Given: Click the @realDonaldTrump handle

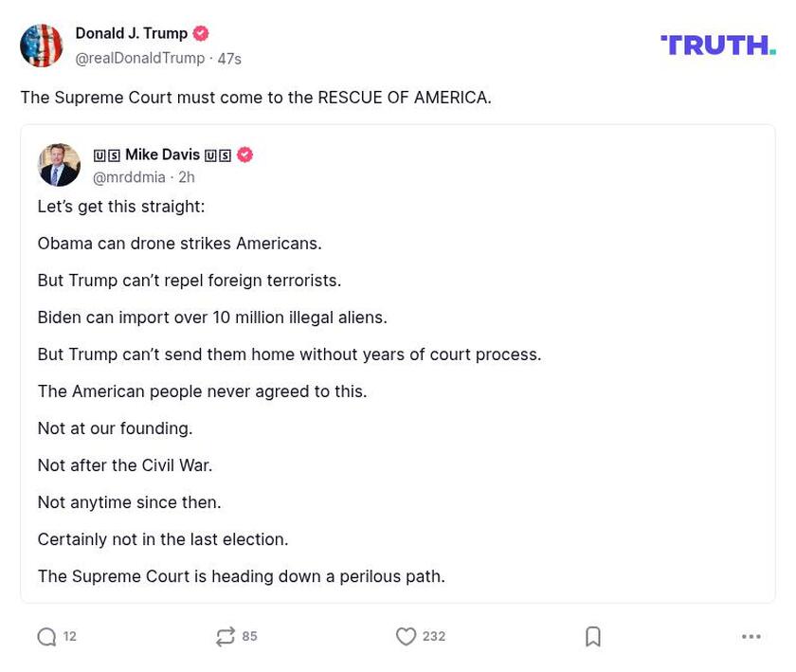Looking at the screenshot, I should pos(140,57).
